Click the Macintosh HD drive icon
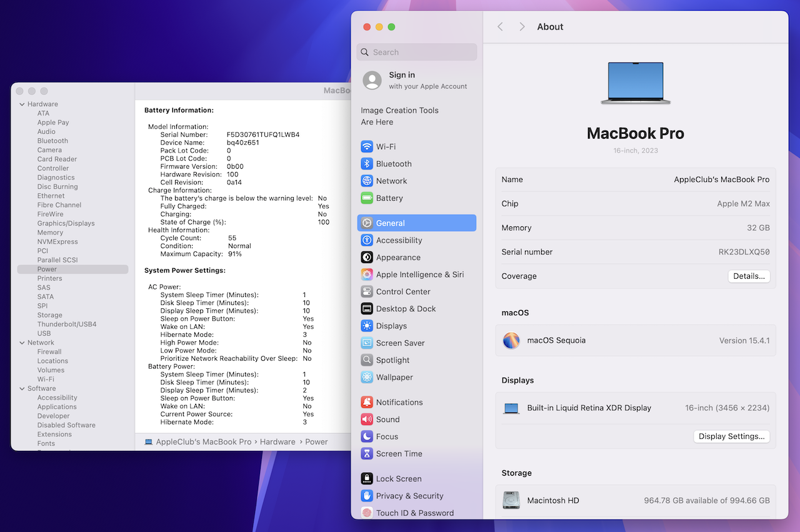Viewport: 800px width, 532px height. point(511,500)
